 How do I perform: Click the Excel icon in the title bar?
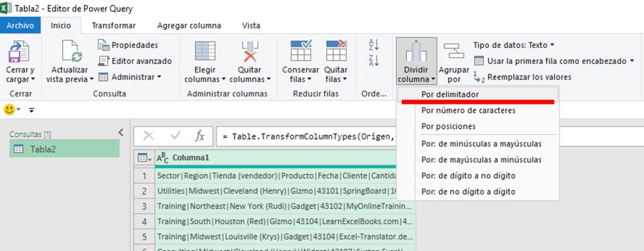pyautogui.click(x=6, y=8)
